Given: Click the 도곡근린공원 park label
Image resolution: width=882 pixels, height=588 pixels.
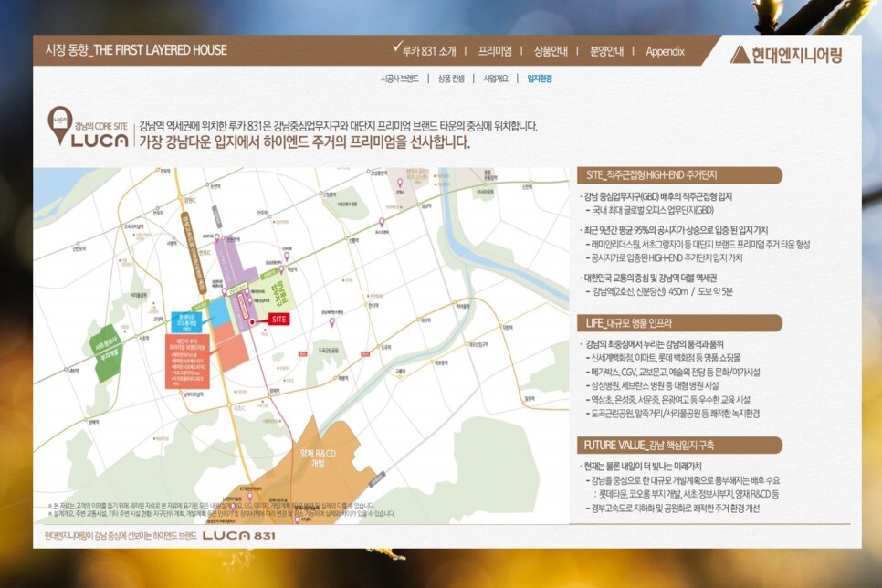Looking at the screenshot, I should [x=329, y=351].
